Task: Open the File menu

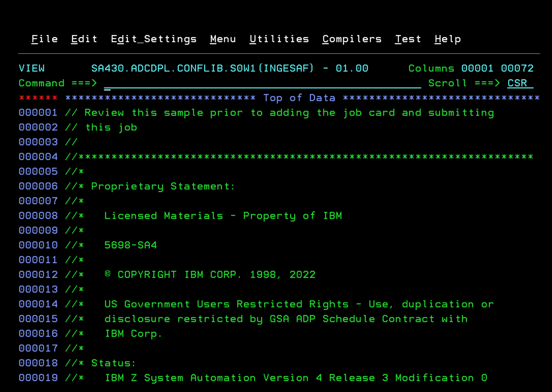Action: (x=44, y=39)
